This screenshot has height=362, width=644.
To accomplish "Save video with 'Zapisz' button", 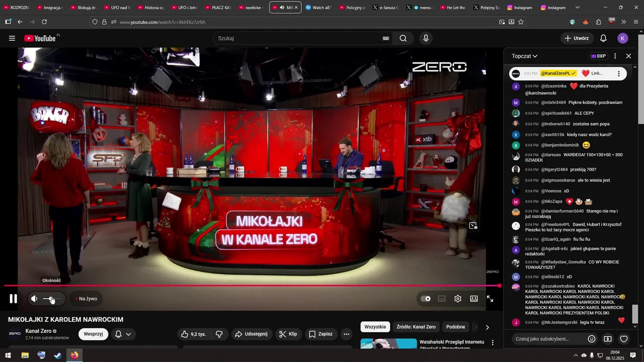I will pyautogui.click(x=320, y=334).
